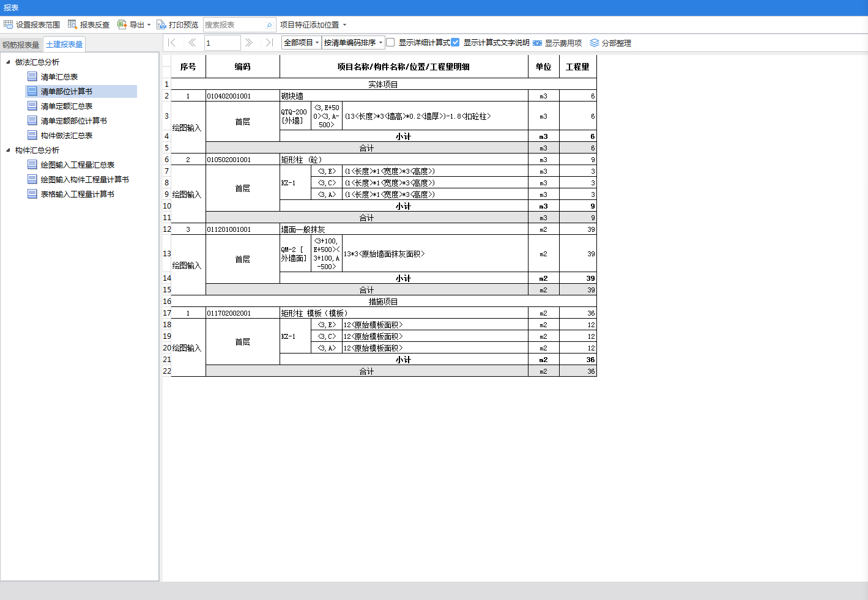The width and height of the screenshot is (868, 600).
Task: Click the 报表反查 icon
Action: pos(72,24)
